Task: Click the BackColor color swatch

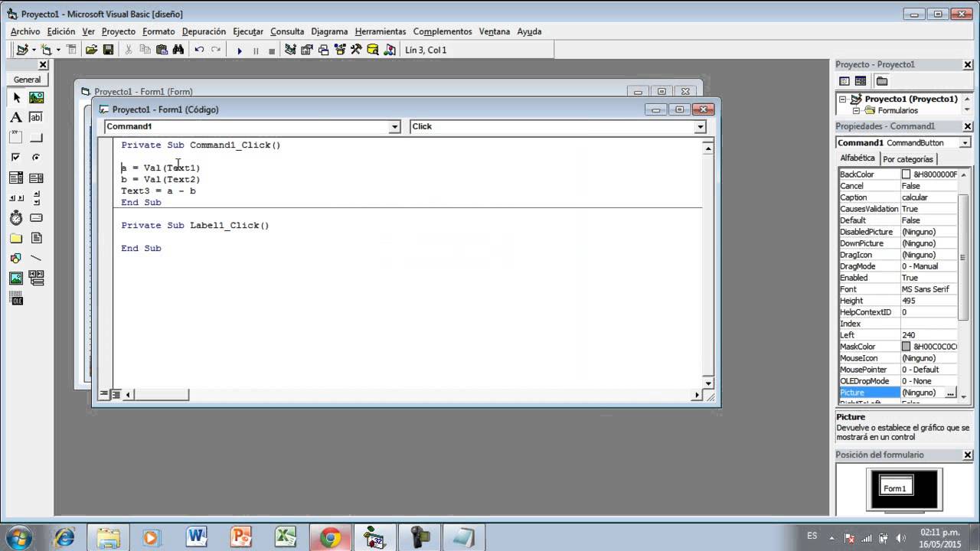Action: [906, 174]
